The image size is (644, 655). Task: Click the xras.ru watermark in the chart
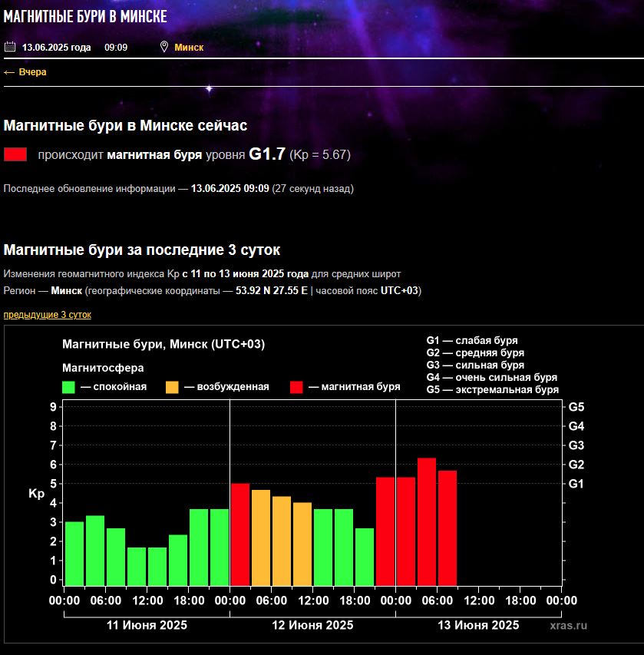568,625
